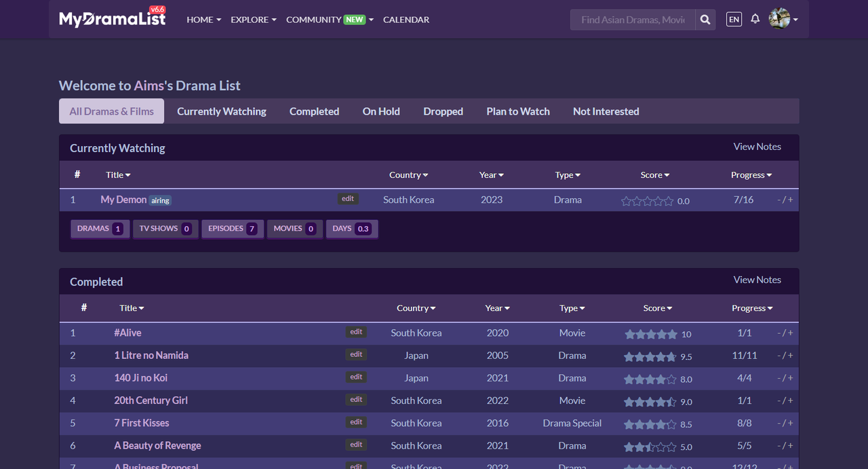Change language via EN button
This screenshot has width=868, height=469.
pyautogui.click(x=734, y=20)
